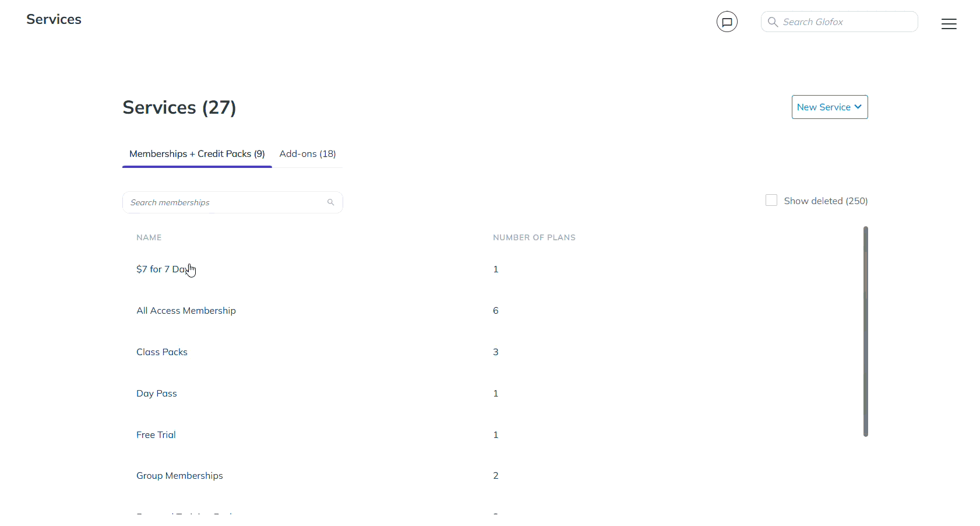The image size is (980, 526).
Task: Click the Services page title in header
Action: (54, 19)
